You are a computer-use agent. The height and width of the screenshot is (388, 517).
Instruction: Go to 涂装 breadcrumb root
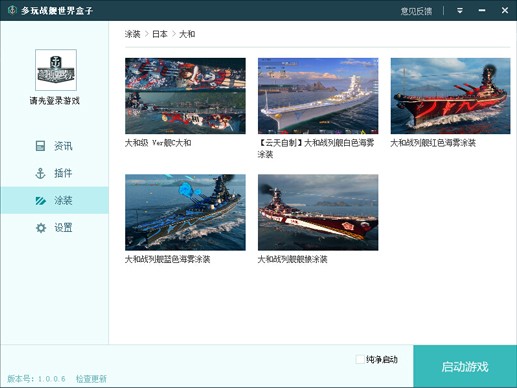tap(133, 34)
